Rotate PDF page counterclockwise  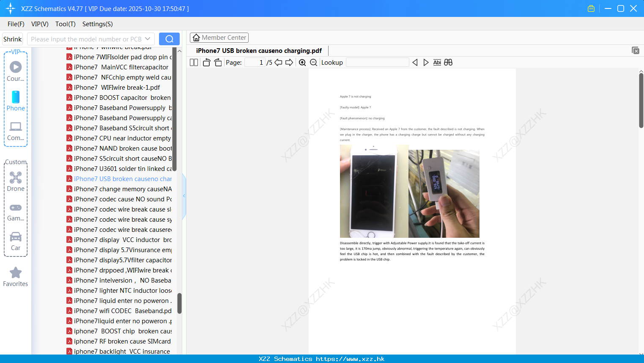point(206,62)
